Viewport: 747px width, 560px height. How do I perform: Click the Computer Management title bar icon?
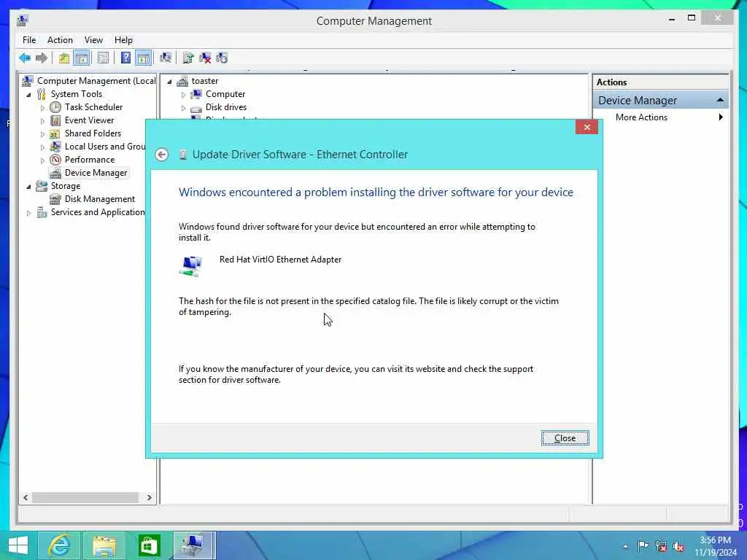click(x=23, y=20)
